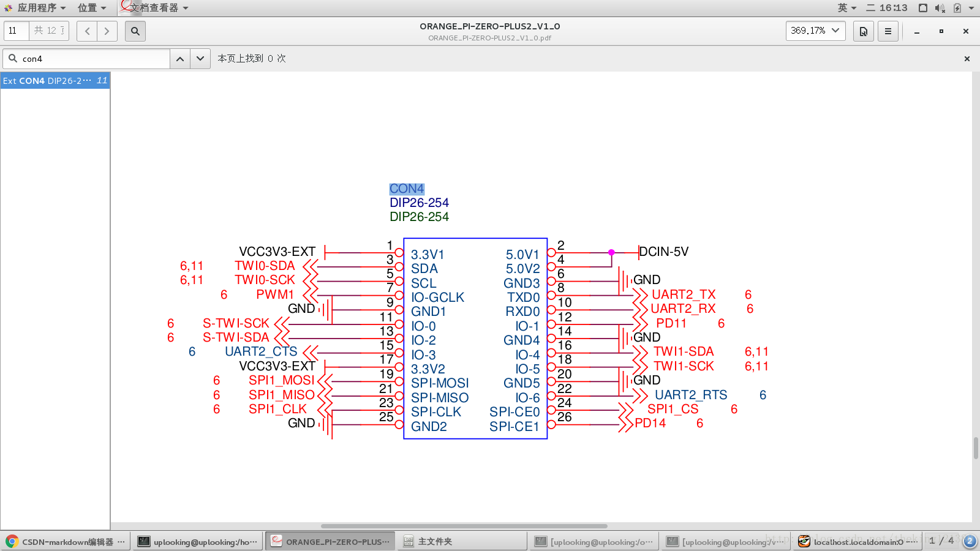Viewport: 980px width, 551px height.
Task: Click the UART2_RTS net label
Action: pos(691,395)
